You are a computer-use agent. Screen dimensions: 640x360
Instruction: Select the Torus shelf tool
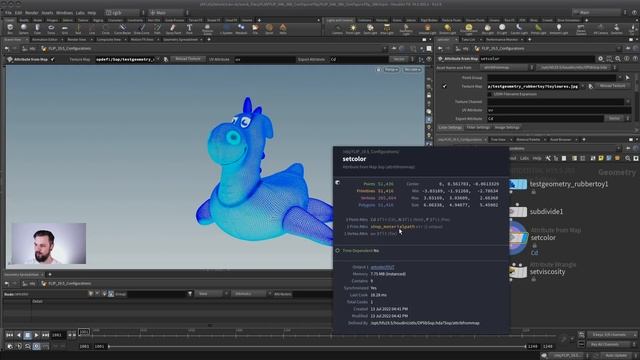pyautogui.click(x=51, y=29)
